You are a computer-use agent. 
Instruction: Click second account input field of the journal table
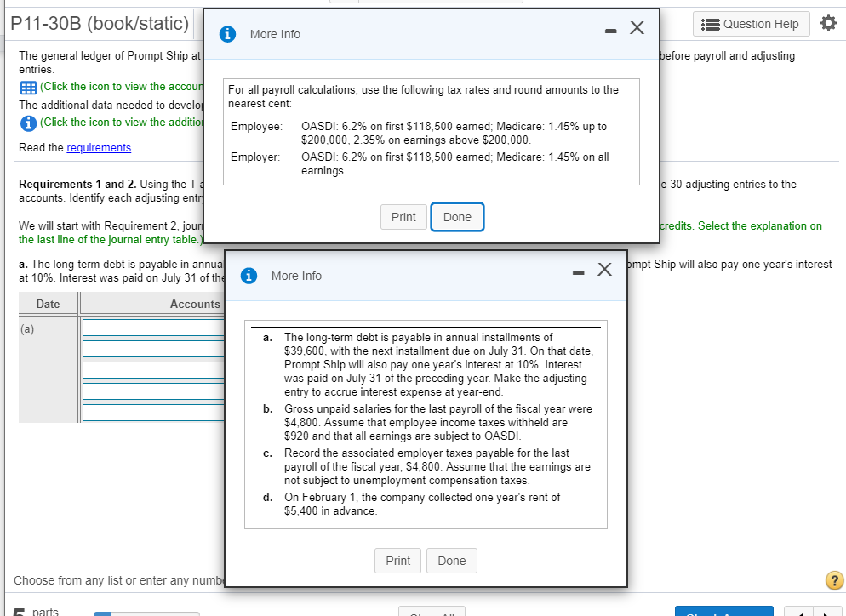tap(154, 349)
